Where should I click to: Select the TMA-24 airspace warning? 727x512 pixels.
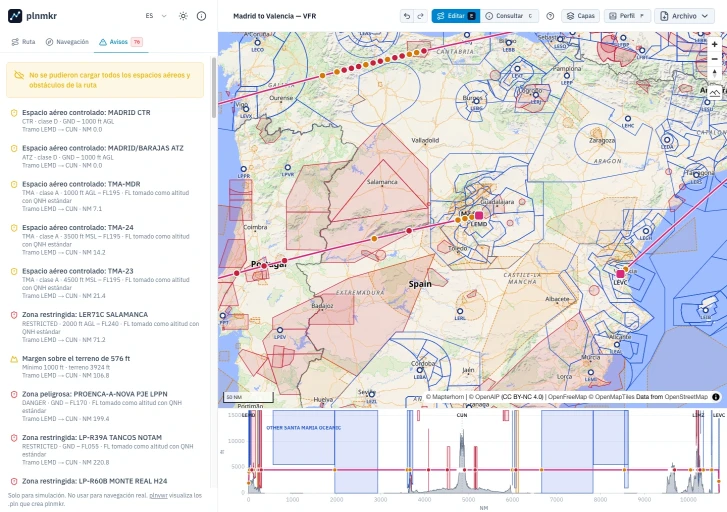point(106,240)
